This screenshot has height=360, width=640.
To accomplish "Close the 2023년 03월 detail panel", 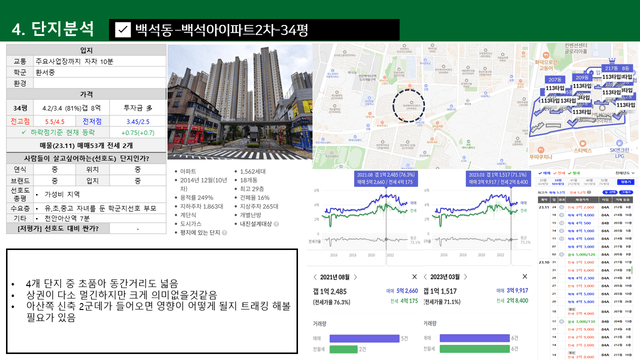I will click(525, 277).
